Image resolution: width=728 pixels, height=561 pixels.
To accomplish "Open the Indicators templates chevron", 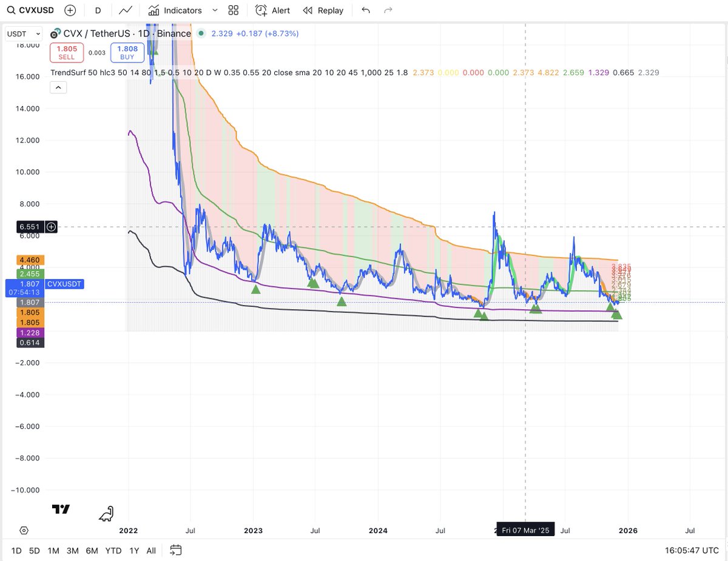I will (215, 10).
